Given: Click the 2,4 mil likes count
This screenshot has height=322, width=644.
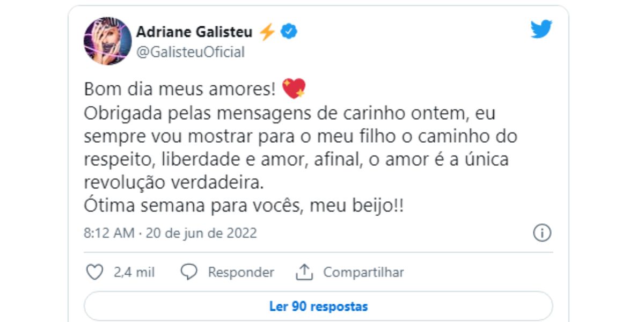Looking at the screenshot, I should click(x=134, y=272).
